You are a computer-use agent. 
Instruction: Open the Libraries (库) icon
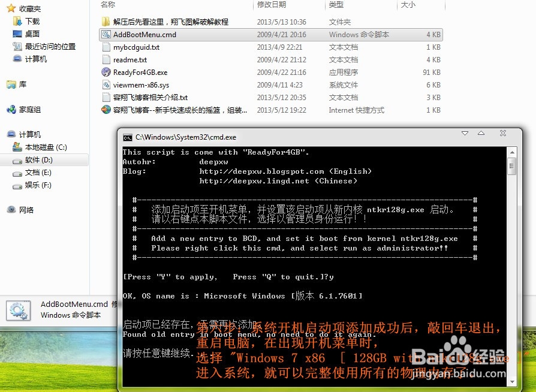(x=11, y=85)
